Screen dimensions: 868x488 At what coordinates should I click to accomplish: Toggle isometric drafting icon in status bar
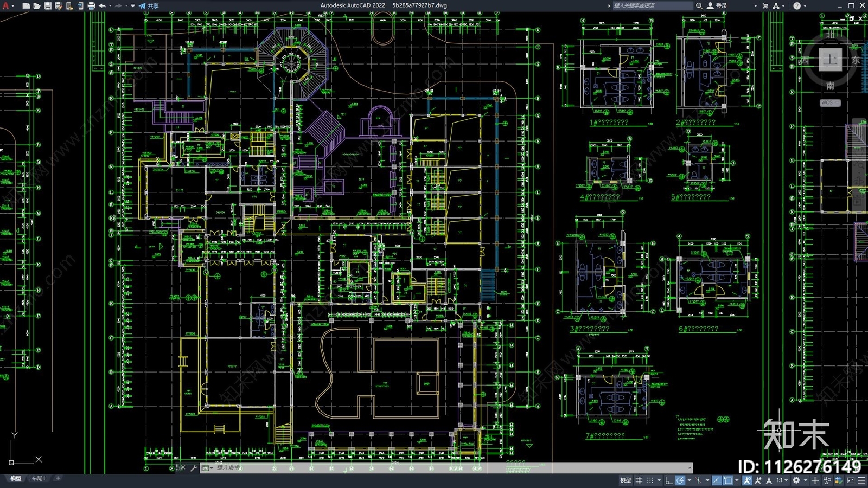[x=698, y=480]
